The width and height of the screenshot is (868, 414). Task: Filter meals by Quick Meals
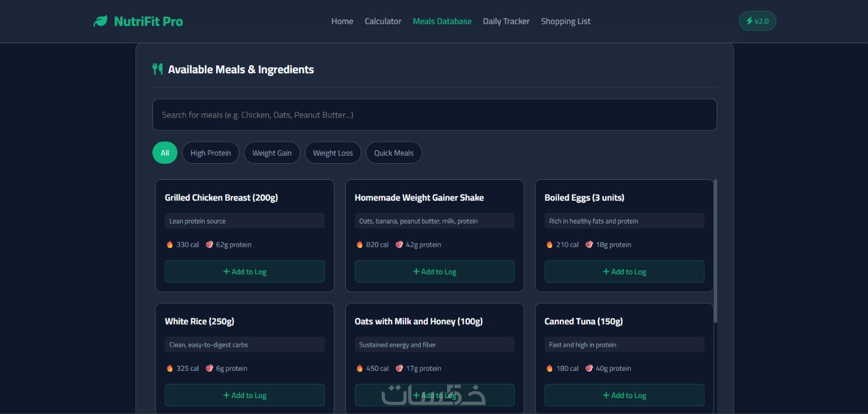[394, 152]
